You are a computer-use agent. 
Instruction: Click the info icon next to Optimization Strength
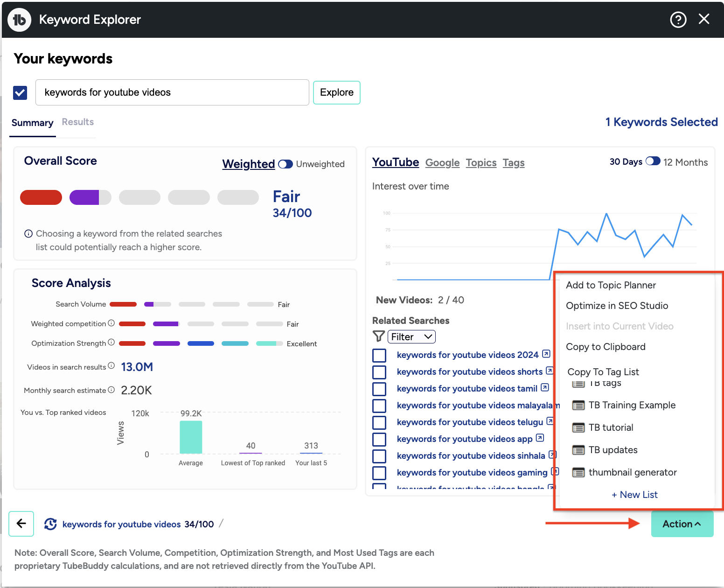coord(111,342)
